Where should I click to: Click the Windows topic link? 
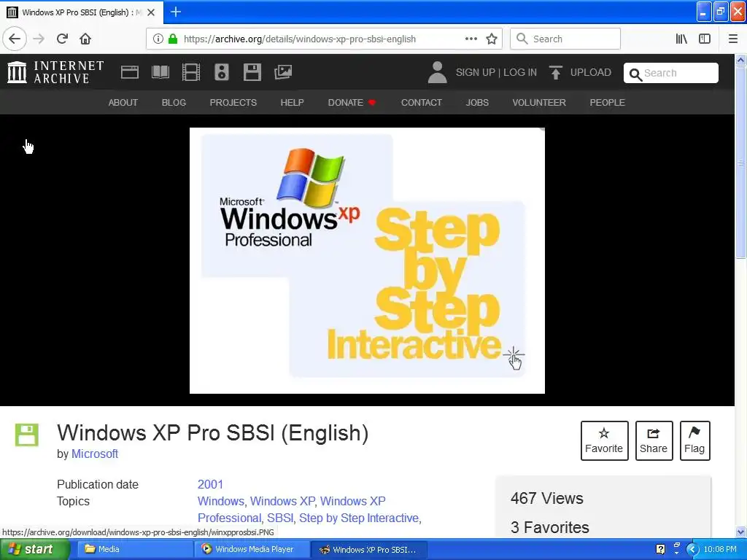(x=220, y=501)
